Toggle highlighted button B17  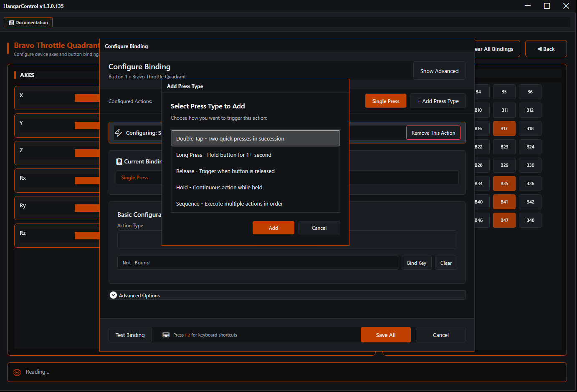tap(504, 128)
